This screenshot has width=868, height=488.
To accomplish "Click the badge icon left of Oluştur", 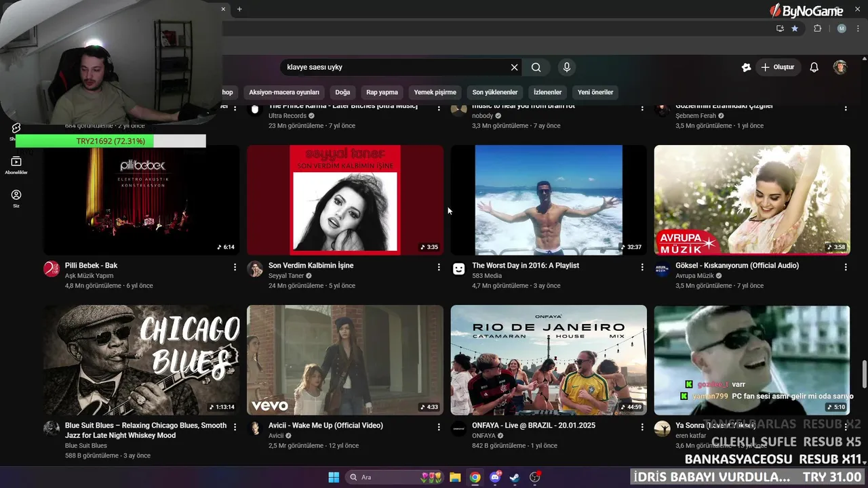I will [746, 67].
